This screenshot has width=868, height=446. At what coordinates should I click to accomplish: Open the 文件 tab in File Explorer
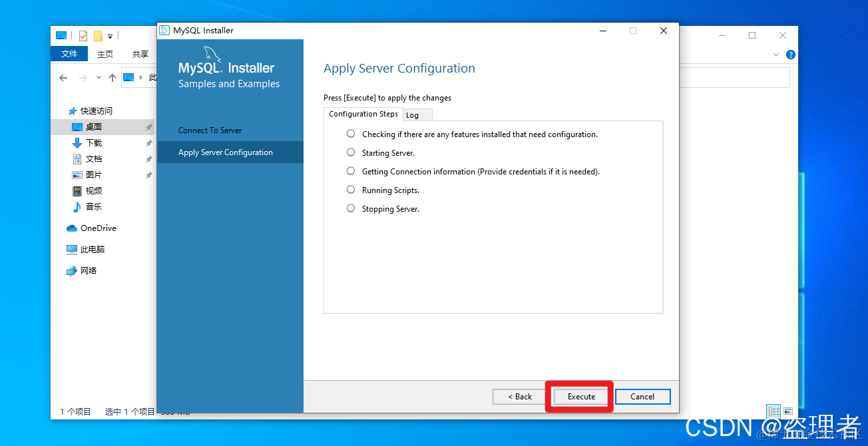pos(69,54)
